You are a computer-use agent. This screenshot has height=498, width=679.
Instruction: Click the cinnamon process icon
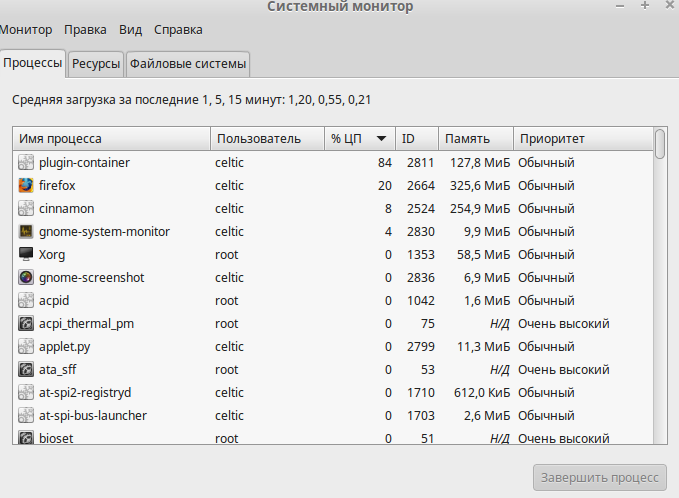click(x=26, y=208)
